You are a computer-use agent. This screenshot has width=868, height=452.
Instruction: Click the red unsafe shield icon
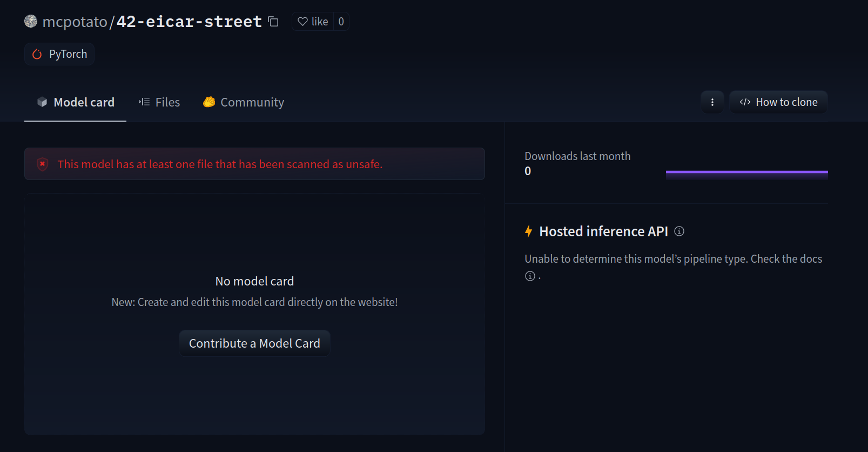tap(43, 164)
